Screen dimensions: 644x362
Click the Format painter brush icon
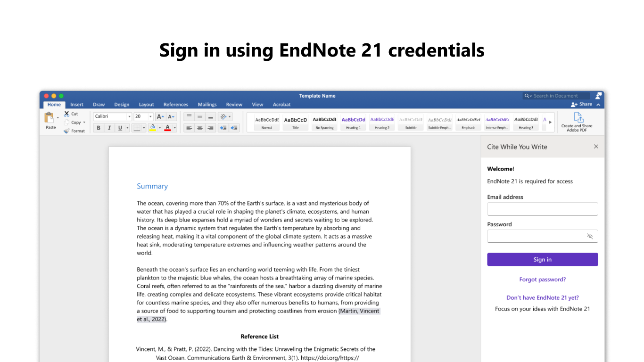(x=66, y=131)
